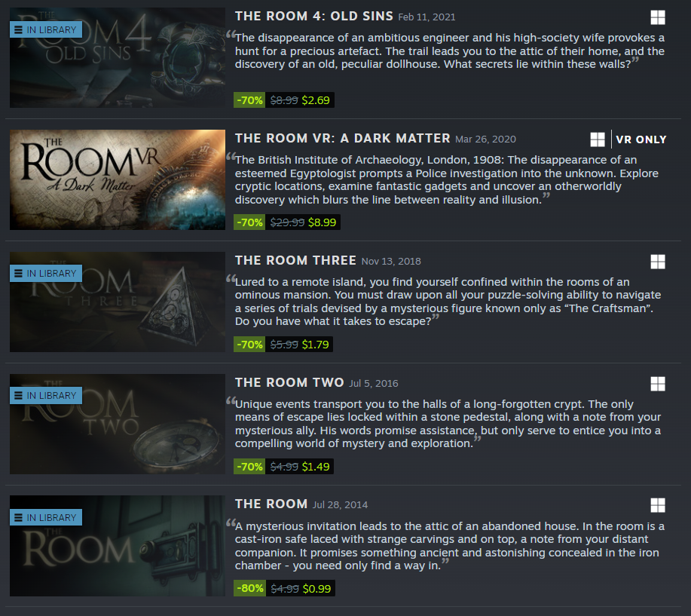Open the The Room 4: Old Sins title
691x616 pixels.
[x=313, y=17]
